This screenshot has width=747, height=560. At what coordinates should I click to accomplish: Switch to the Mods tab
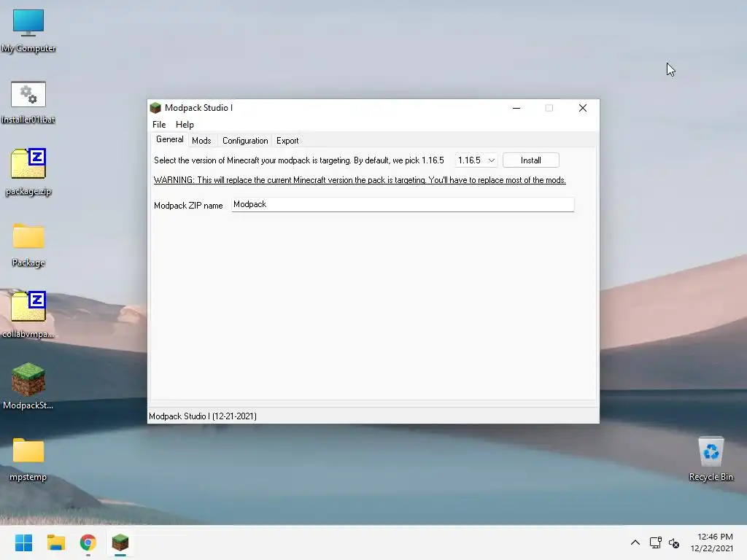pos(201,141)
